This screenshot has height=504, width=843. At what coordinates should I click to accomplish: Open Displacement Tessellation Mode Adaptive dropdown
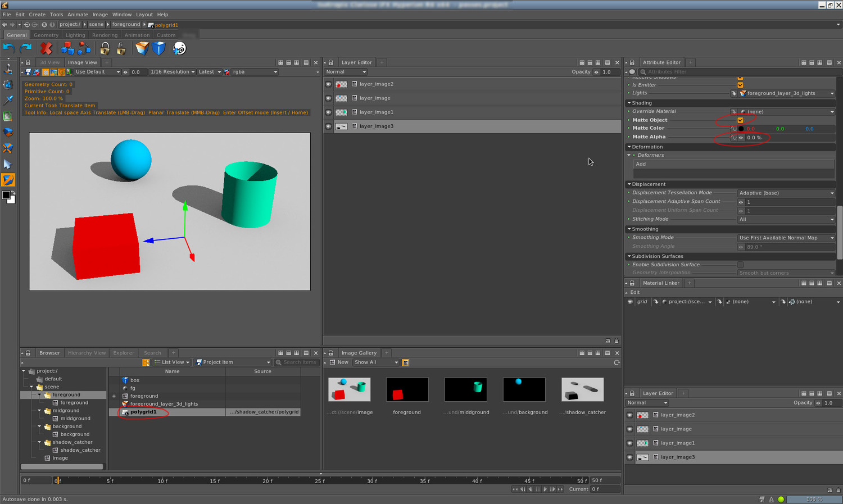point(786,193)
